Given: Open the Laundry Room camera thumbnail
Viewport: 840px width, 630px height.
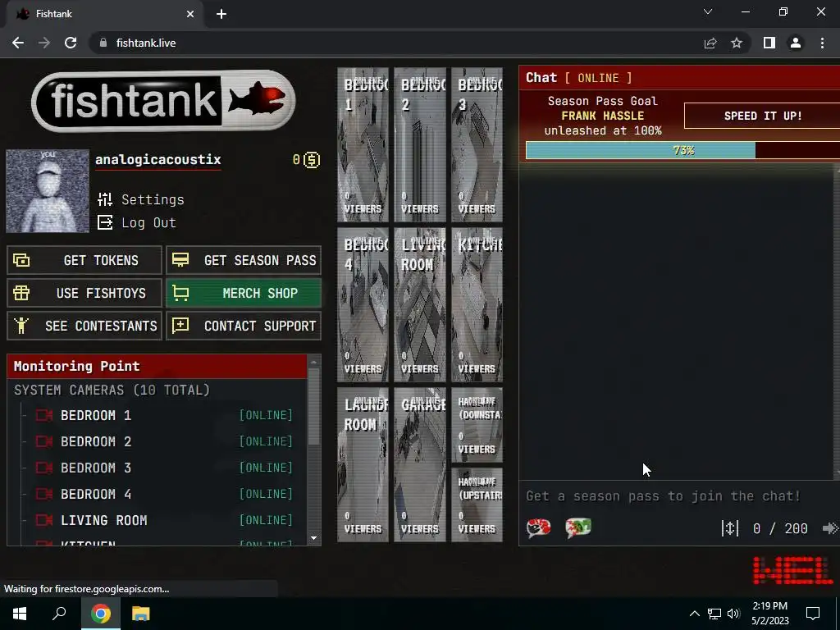Looking at the screenshot, I should pyautogui.click(x=363, y=465).
